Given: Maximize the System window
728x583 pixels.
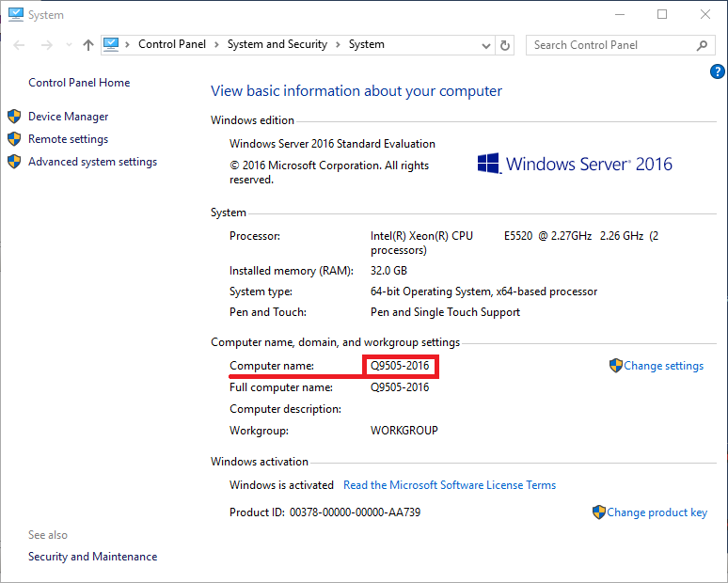Looking at the screenshot, I should [662, 14].
